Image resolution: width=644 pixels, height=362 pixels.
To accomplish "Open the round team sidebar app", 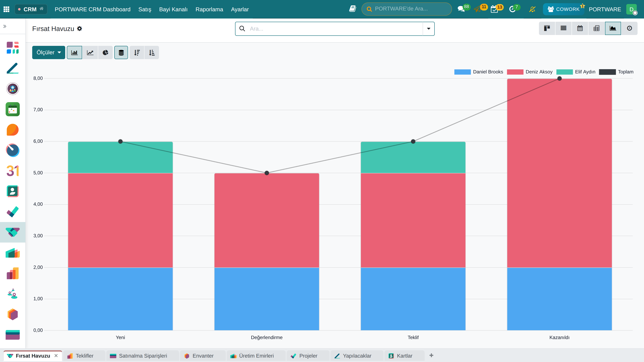I will pyautogui.click(x=12, y=89).
